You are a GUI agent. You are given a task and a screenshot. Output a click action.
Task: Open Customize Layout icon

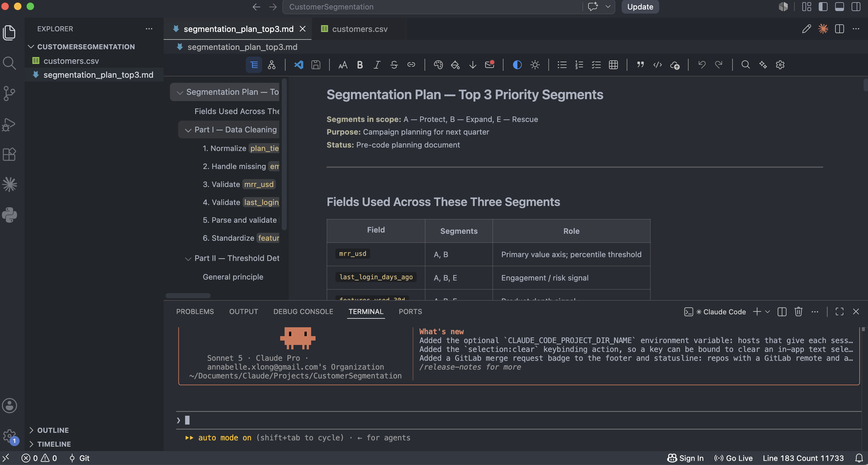(806, 7)
